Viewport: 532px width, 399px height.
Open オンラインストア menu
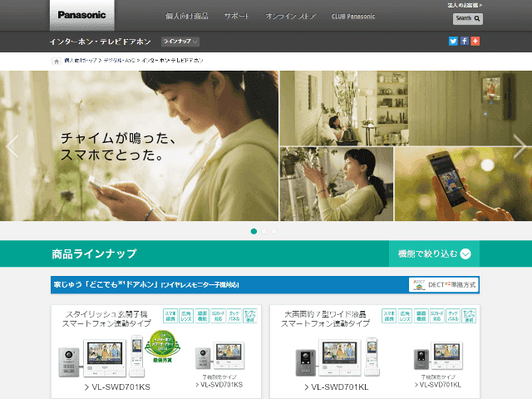290,17
